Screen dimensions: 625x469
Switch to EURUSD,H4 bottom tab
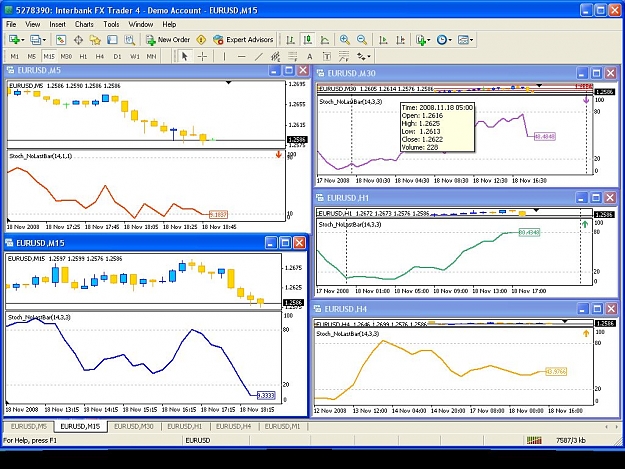(x=234, y=426)
